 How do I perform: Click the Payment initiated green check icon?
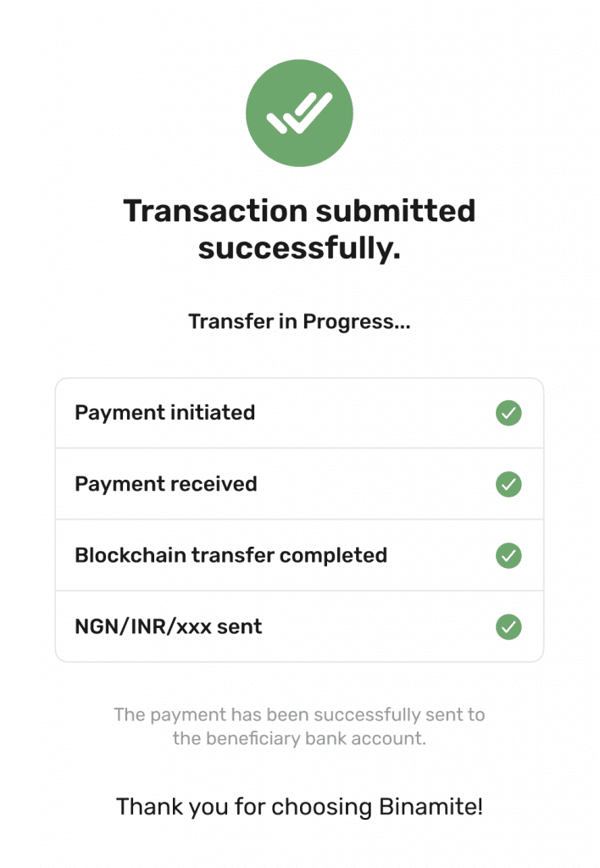pos(508,413)
